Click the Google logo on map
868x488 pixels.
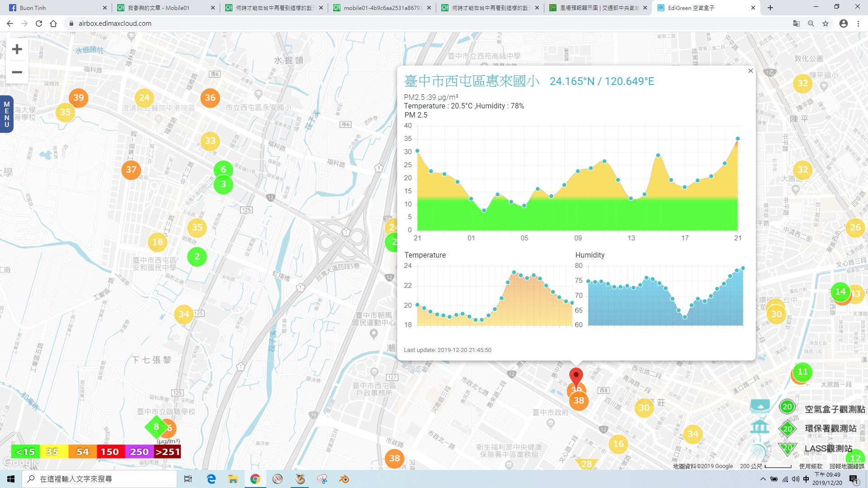pos(21,463)
